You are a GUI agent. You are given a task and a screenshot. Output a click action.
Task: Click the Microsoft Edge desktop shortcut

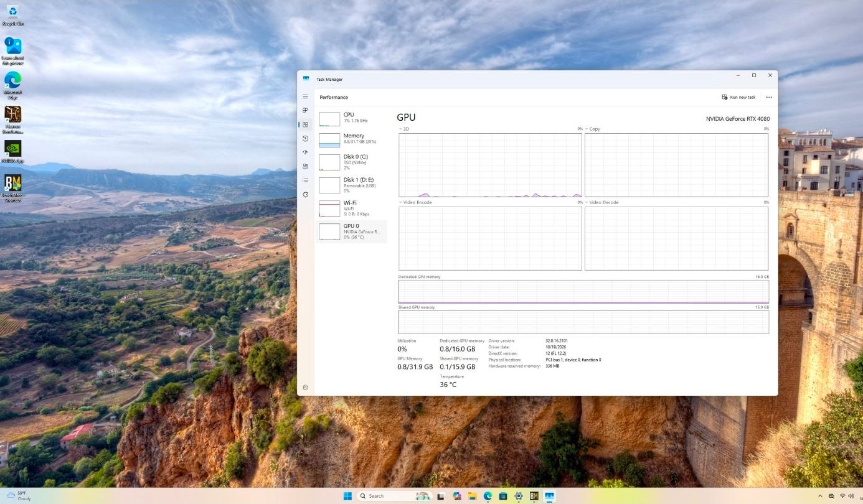tap(12, 85)
